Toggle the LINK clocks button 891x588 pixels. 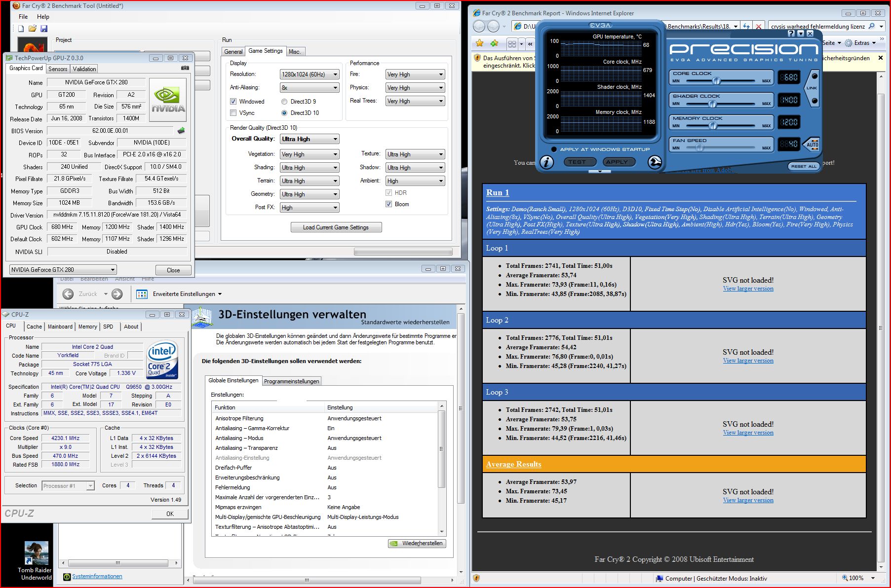click(812, 88)
